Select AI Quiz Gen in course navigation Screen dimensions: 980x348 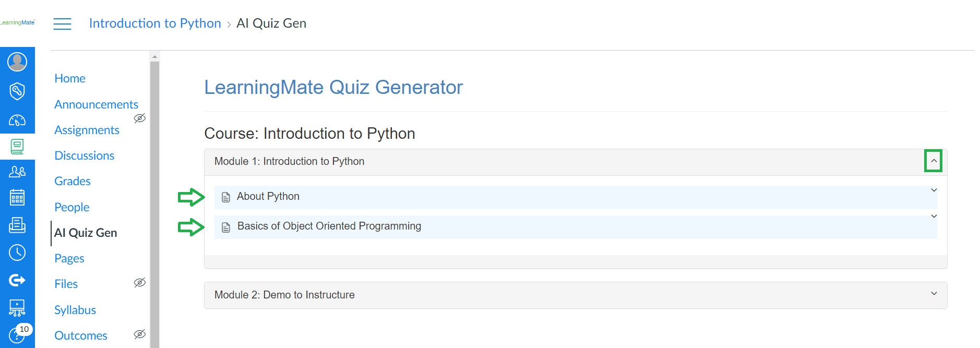coord(86,233)
